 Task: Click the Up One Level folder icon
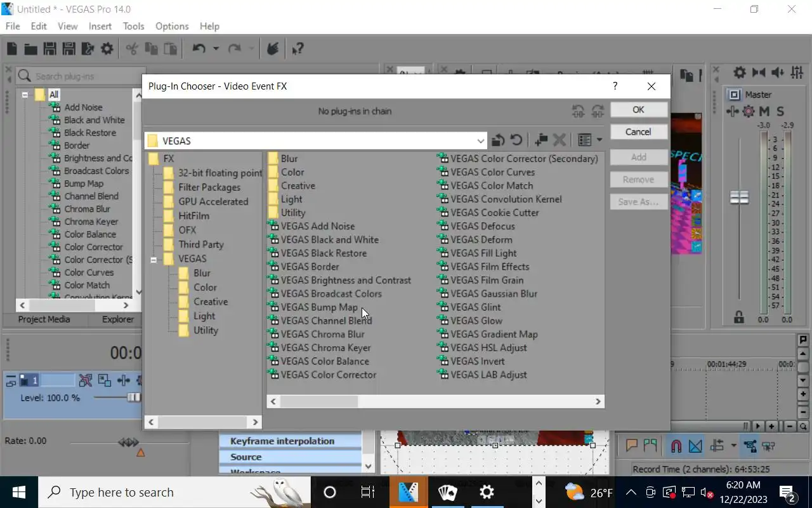click(x=498, y=140)
